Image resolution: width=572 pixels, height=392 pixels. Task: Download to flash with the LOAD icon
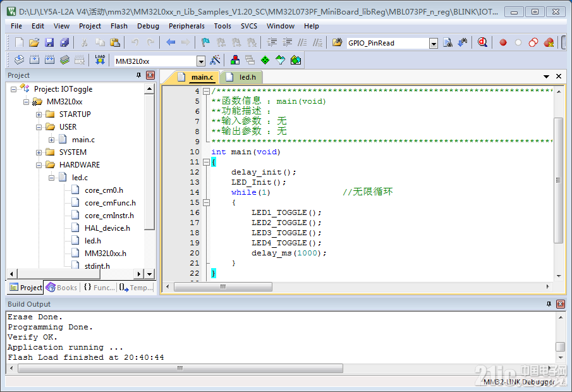point(100,60)
